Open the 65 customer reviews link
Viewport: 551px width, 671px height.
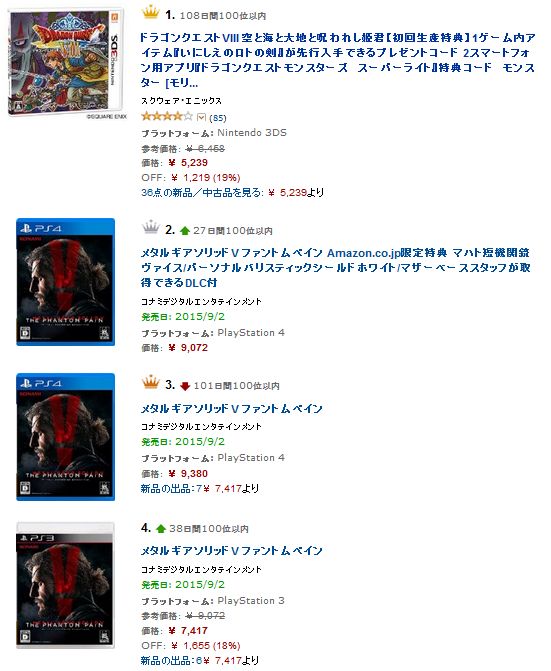pos(218,118)
